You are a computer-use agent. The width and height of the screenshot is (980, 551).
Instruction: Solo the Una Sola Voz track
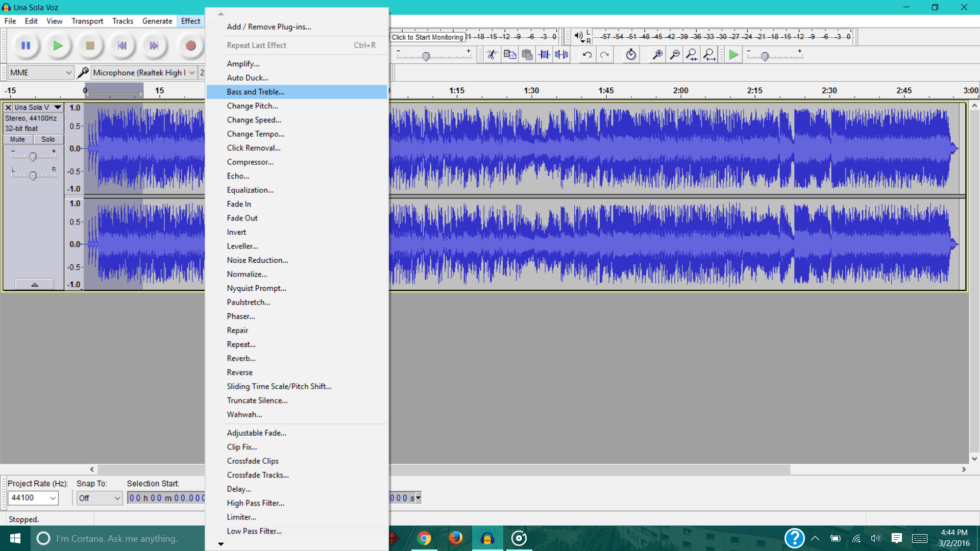[48, 139]
